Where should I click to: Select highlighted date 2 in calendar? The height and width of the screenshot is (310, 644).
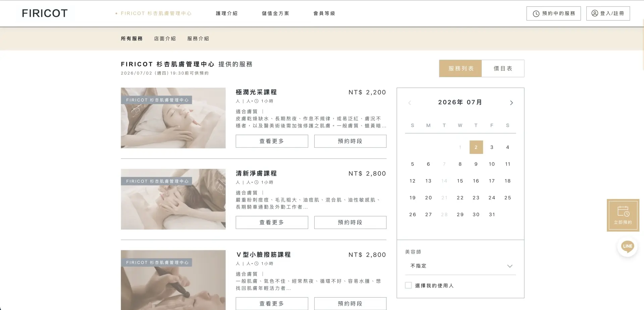[476, 147]
